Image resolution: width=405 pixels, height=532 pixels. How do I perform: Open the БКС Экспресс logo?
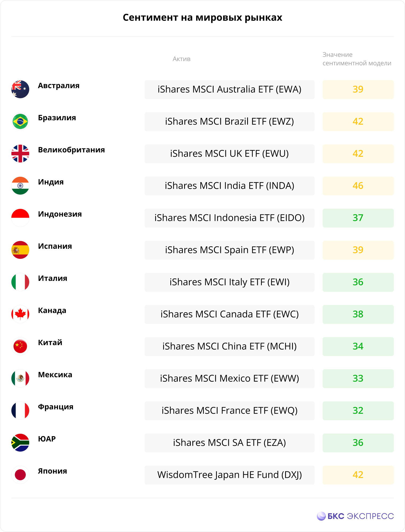[355, 516]
